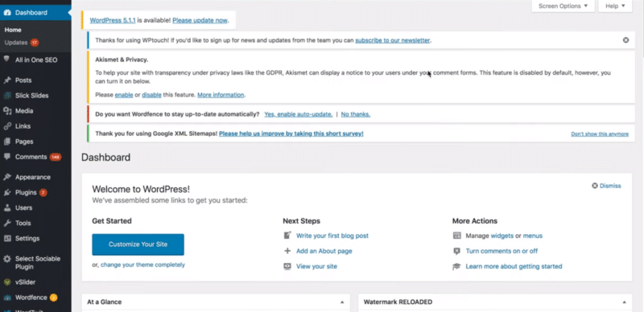Click the Posts pushpin icon
The height and width of the screenshot is (312, 644).
click(7, 80)
